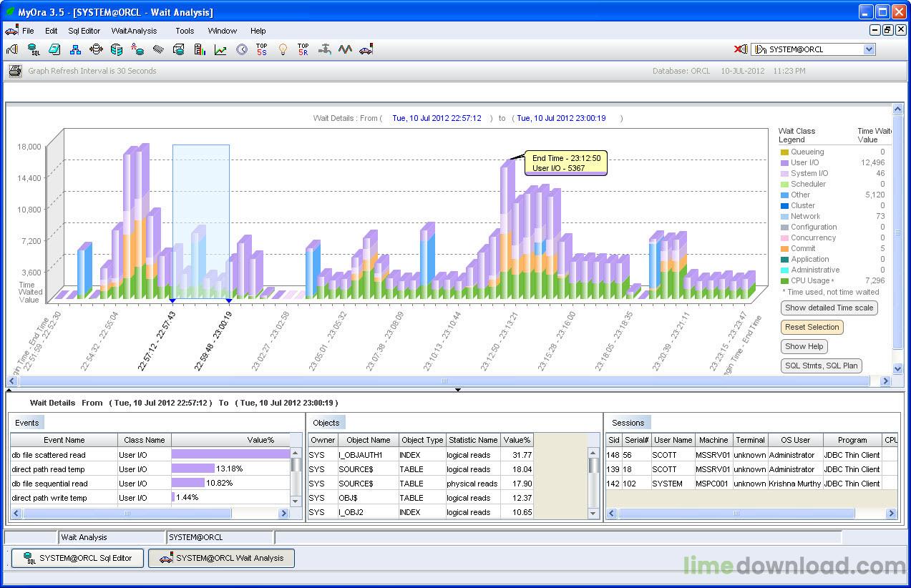Click the clock toolbar icon

241,49
